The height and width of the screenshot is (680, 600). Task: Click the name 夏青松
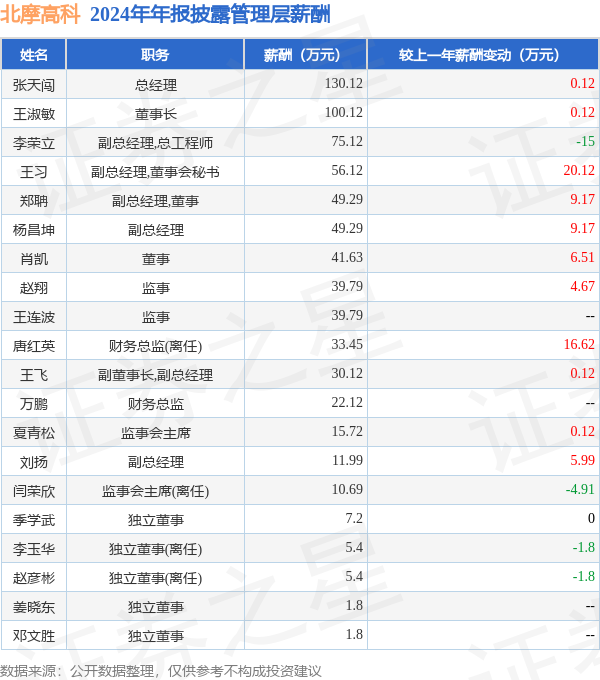coord(34,433)
